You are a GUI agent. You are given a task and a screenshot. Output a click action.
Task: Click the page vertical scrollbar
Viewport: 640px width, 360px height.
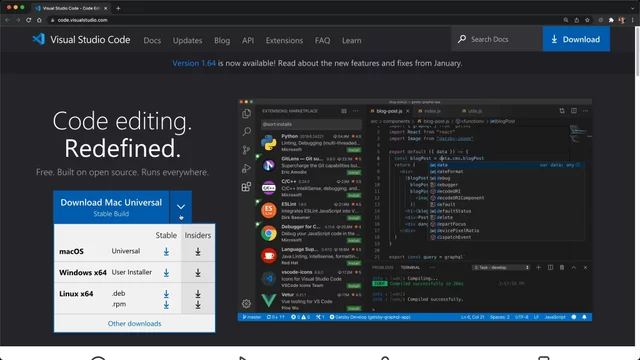[637, 51]
